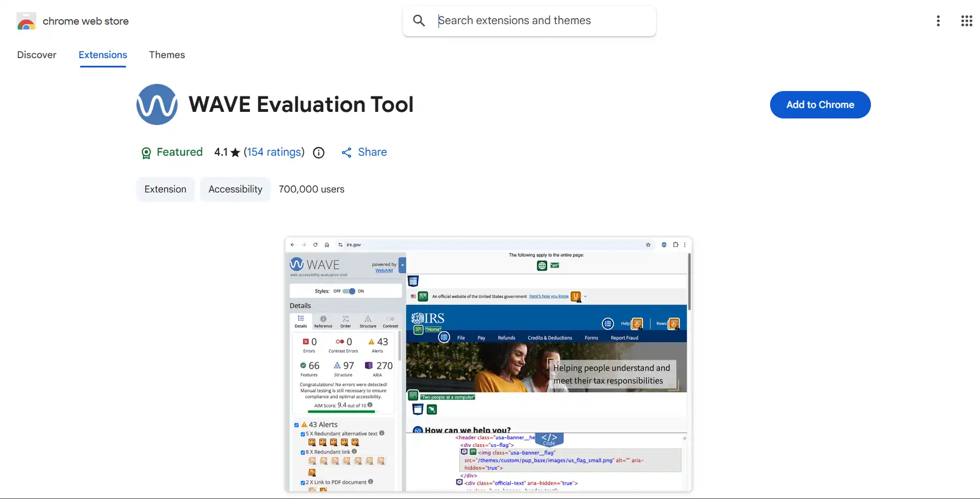Uncheck the Redundant alternative text checkbox

[303, 433]
